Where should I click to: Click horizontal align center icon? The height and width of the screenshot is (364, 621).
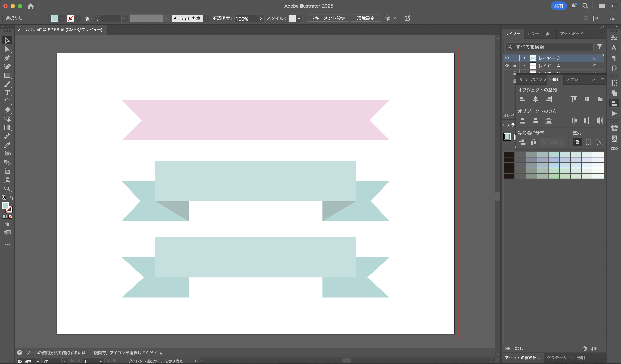coord(535,99)
